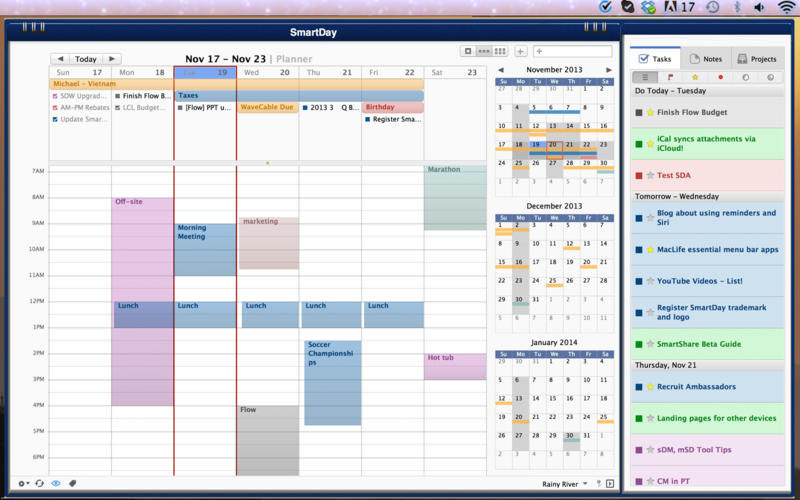The width and height of the screenshot is (800, 500).
Task: Filter tasks by the red flag icon
Action: 670,78
